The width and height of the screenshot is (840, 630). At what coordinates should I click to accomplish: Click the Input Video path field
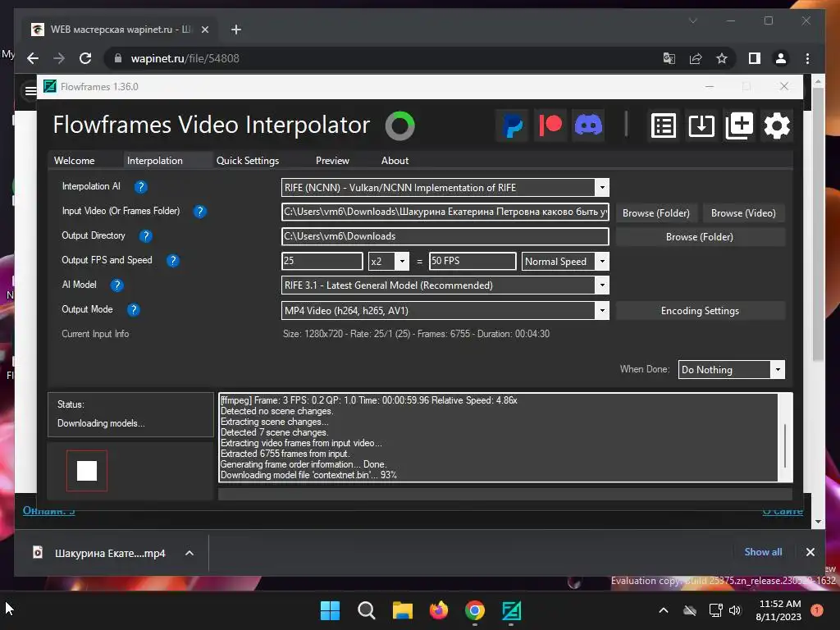445,212
